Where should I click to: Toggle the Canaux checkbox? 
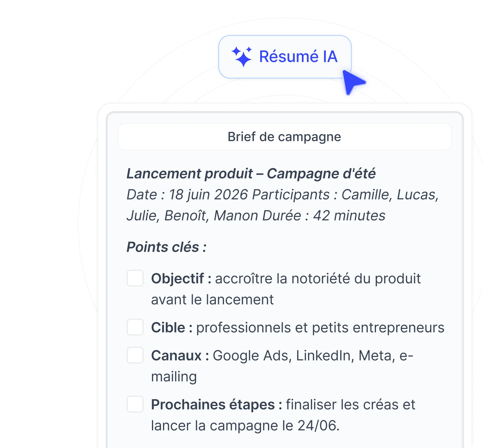pyautogui.click(x=135, y=355)
